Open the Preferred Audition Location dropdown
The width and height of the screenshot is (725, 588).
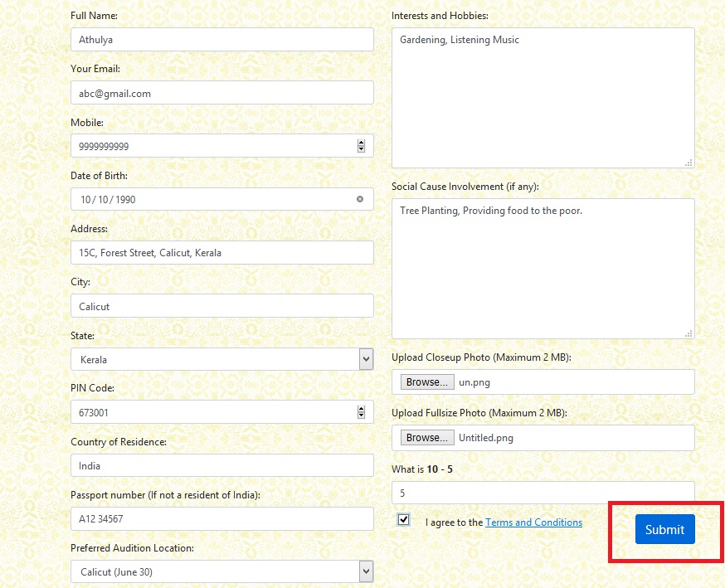point(366,571)
